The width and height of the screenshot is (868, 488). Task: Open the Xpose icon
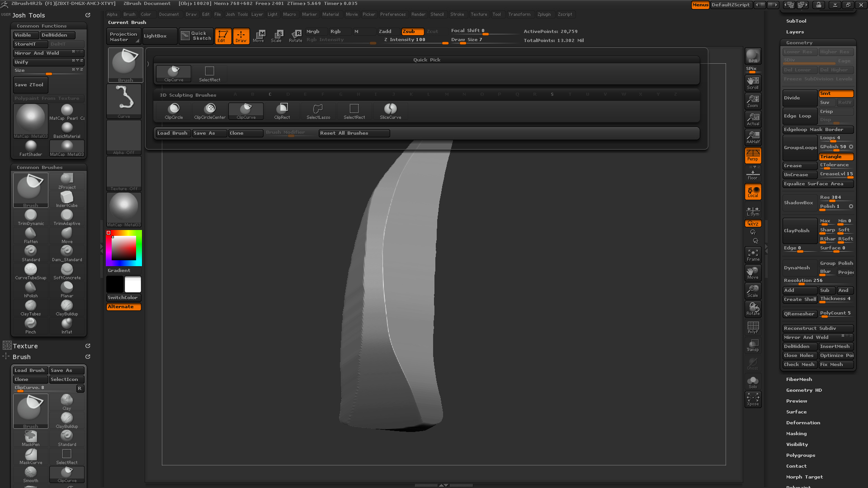tap(753, 399)
